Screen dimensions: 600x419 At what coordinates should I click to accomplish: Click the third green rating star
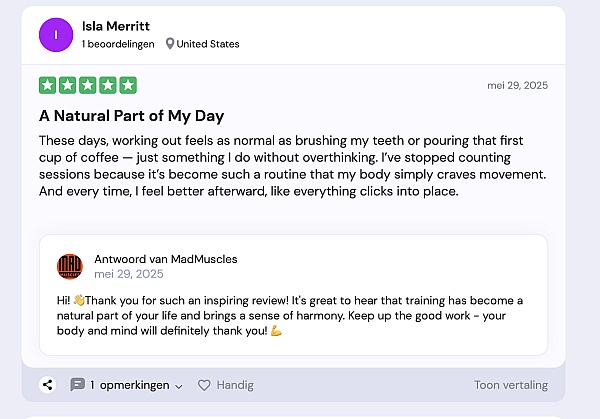pyautogui.click(x=88, y=86)
